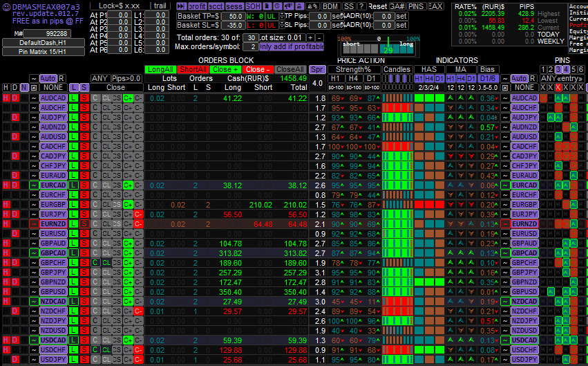
Task: Open the BDM tab
Action: point(330,6)
